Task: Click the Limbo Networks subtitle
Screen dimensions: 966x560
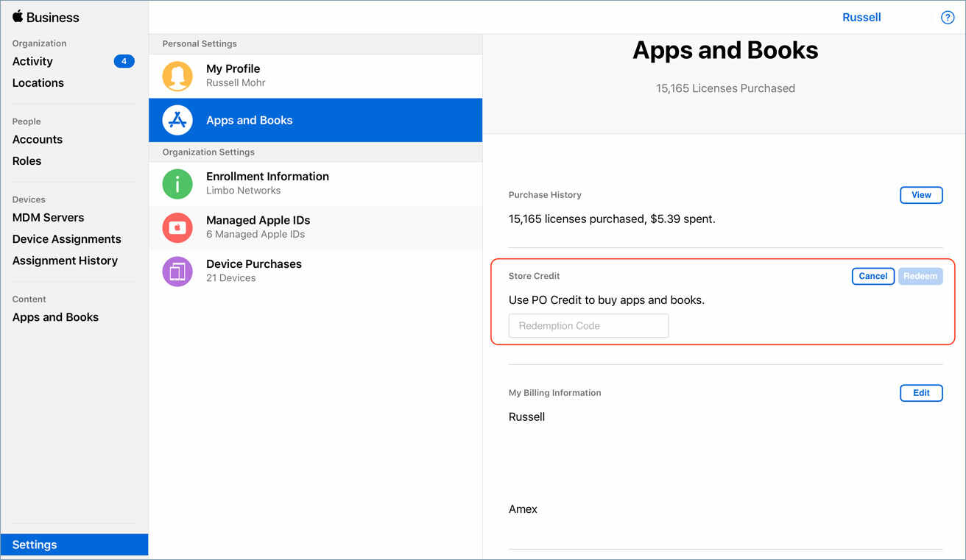Action: coord(243,190)
